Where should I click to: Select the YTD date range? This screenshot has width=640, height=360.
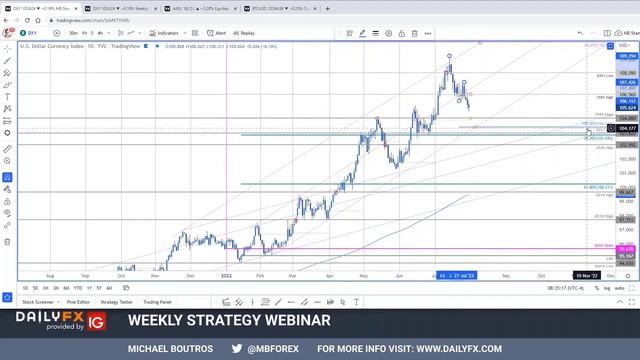tap(78, 288)
